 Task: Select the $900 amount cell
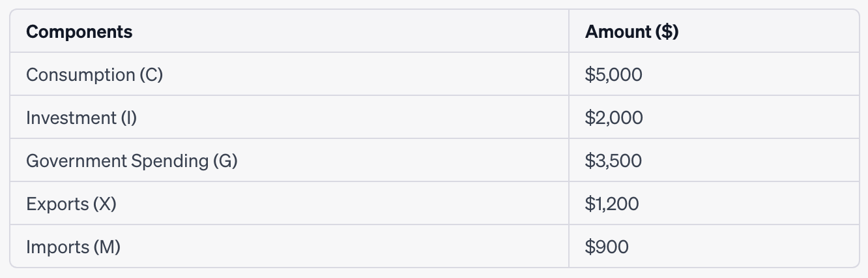pos(714,247)
